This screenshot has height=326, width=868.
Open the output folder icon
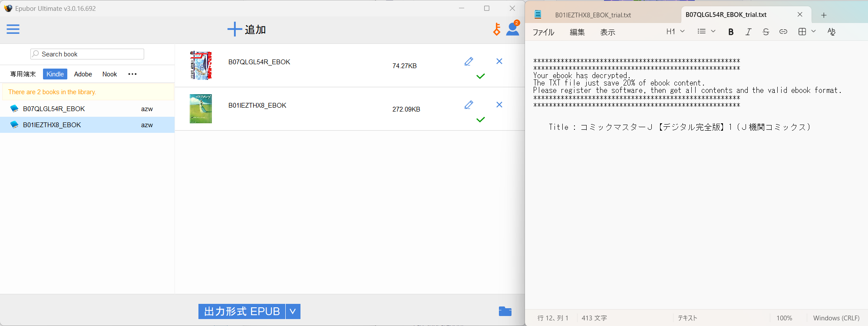(x=505, y=311)
